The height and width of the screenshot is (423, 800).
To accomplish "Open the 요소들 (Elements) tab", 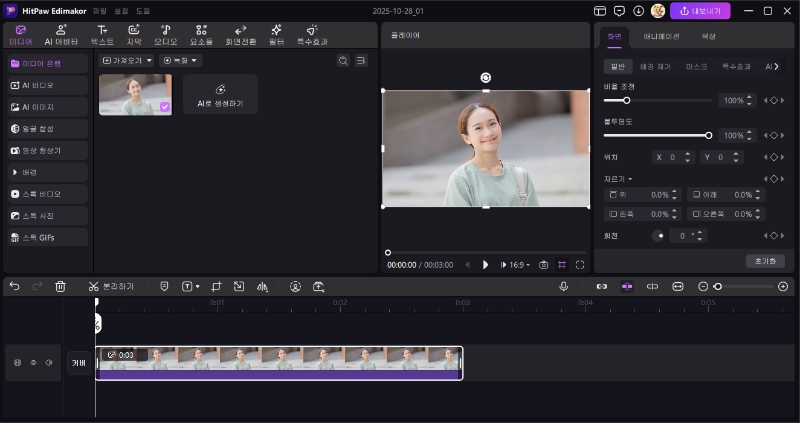I will (x=202, y=35).
